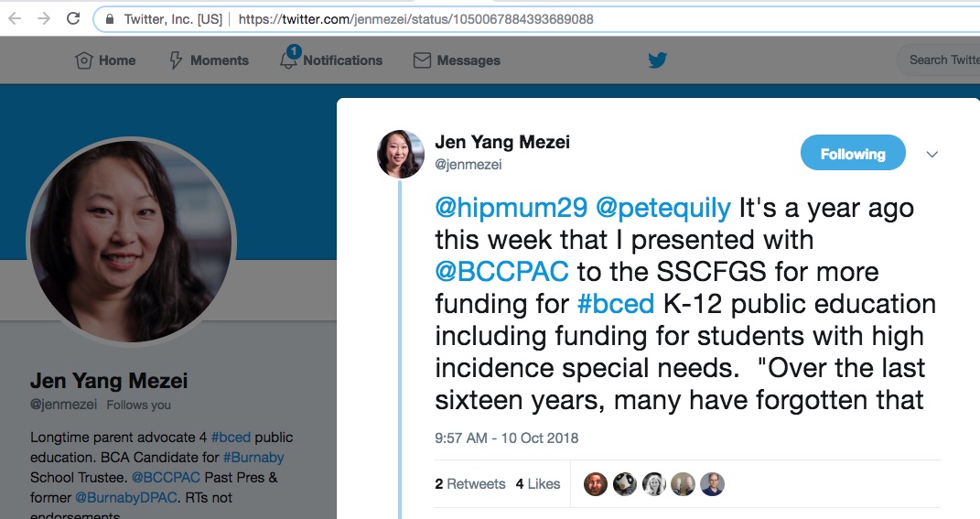The image size is (980, 519).
Task: Open the Moments tab
Action: point(209,60)
